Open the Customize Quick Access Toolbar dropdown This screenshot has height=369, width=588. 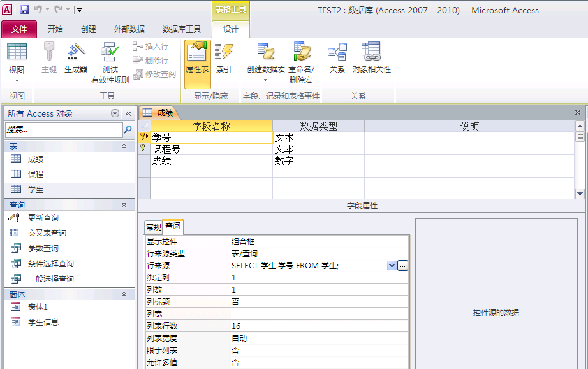(79, 10)
